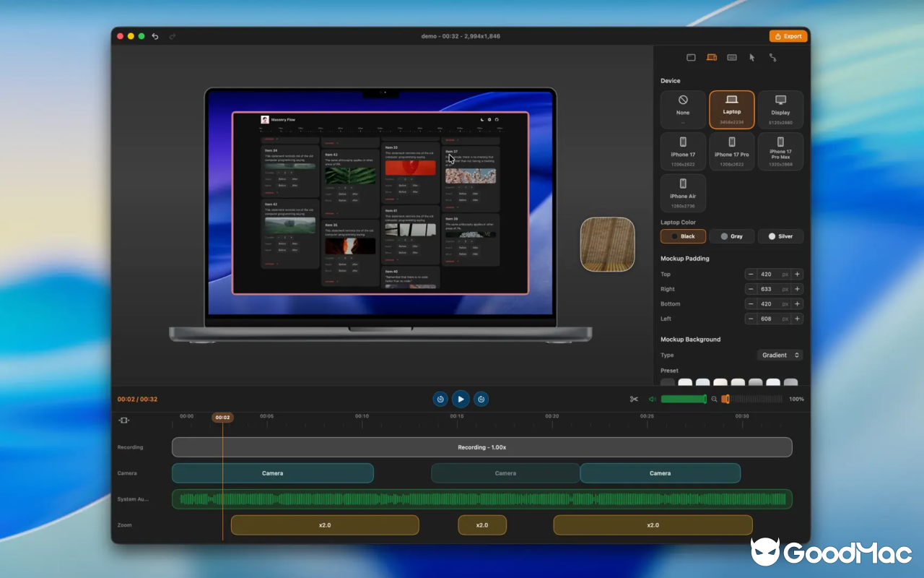Decrease Left mockup padding
This screenshot has width=924, height=578.
coord(751,319)
